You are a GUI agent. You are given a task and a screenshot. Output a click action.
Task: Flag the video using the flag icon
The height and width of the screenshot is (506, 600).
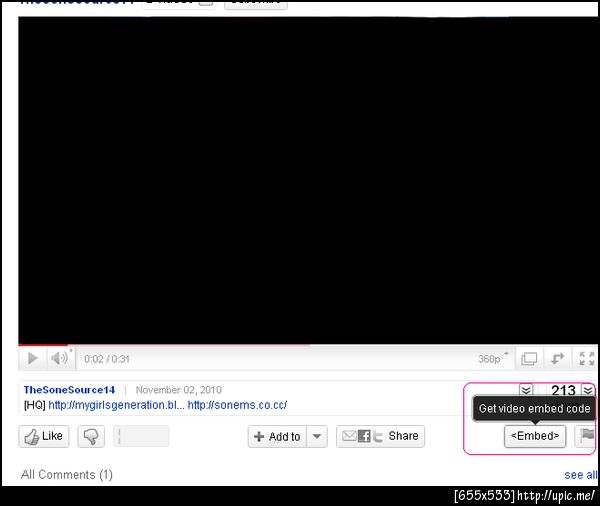[x=587, y=436]
